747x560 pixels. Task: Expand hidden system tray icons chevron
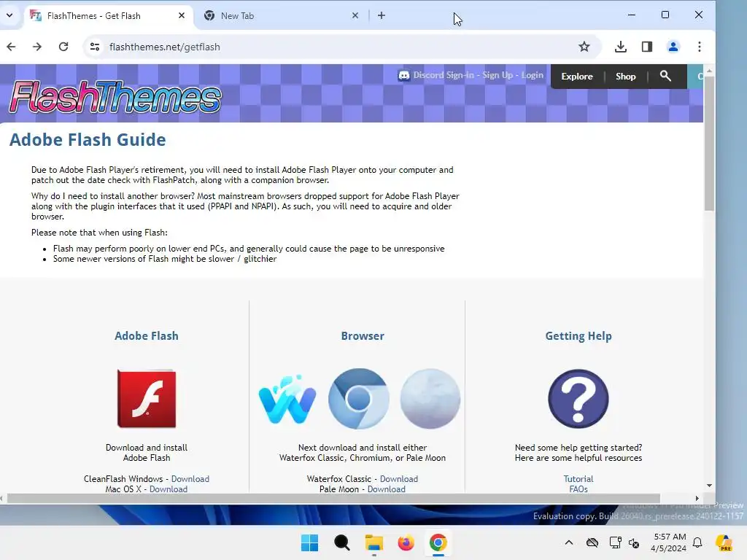click(x=569, y=542)
